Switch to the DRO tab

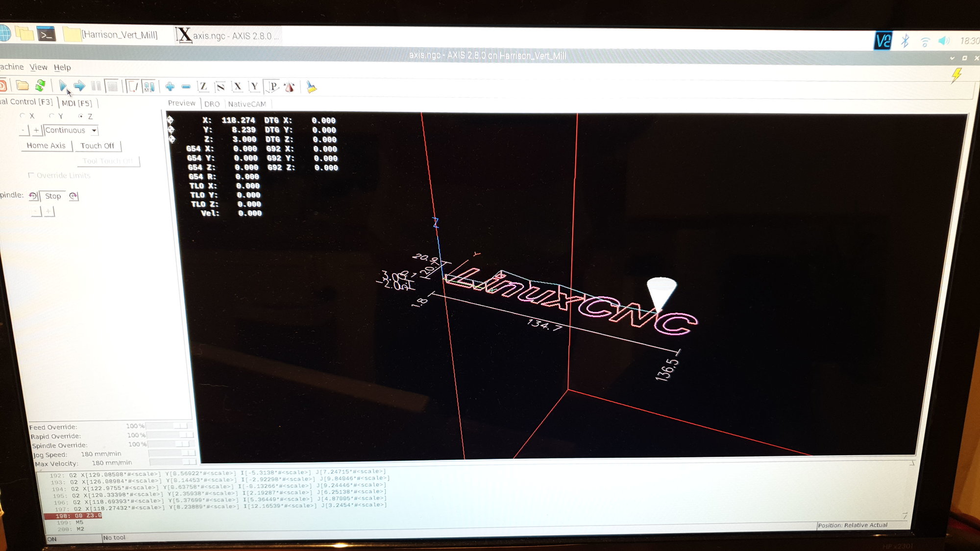click(x=212, y=104)
